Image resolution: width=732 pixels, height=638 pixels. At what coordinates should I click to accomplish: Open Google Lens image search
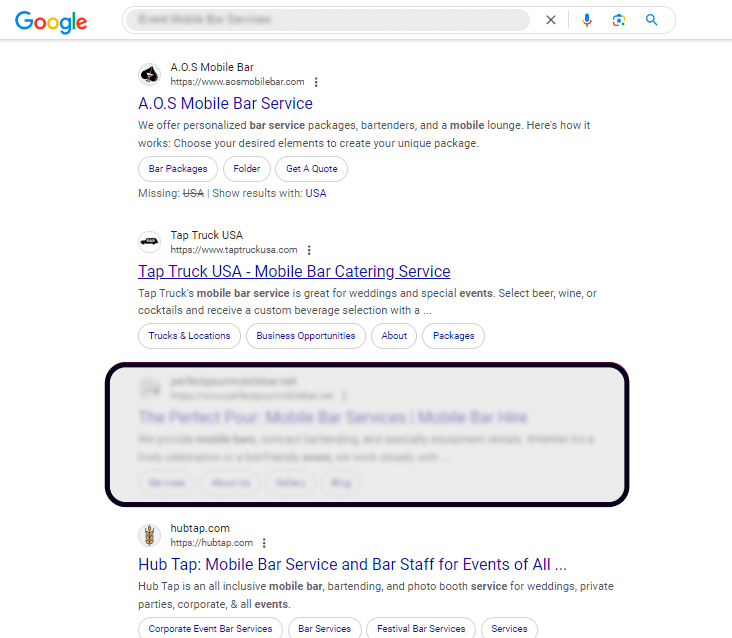[x=619, y=20]
